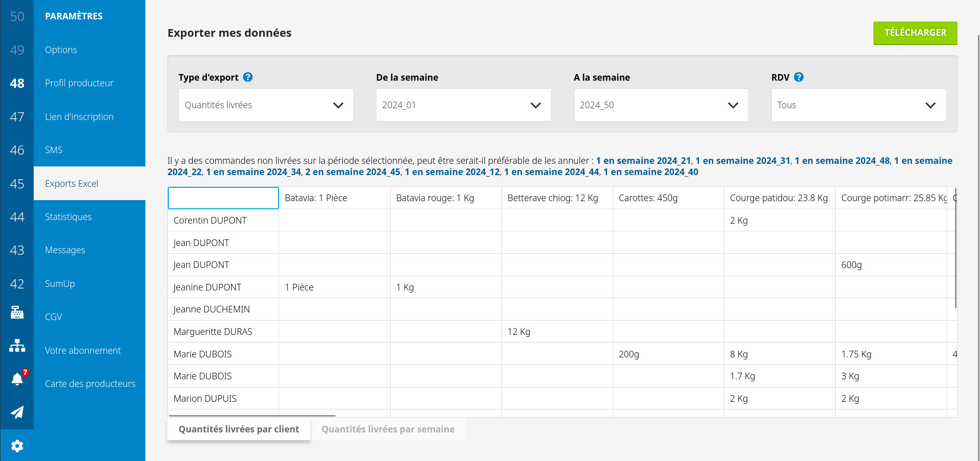
Task: Expand the RDV dropdown showing Tous
Action: pos(858,105)
